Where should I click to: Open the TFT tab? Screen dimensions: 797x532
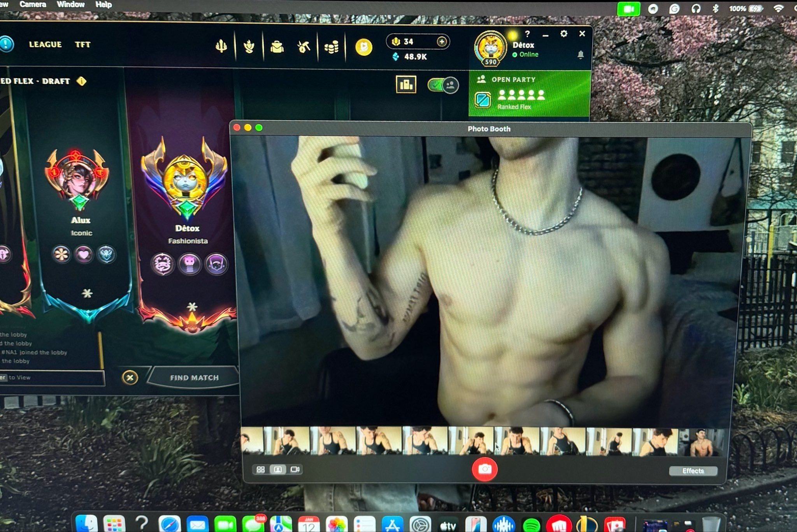pyautogui.click(x=83, y=45)
